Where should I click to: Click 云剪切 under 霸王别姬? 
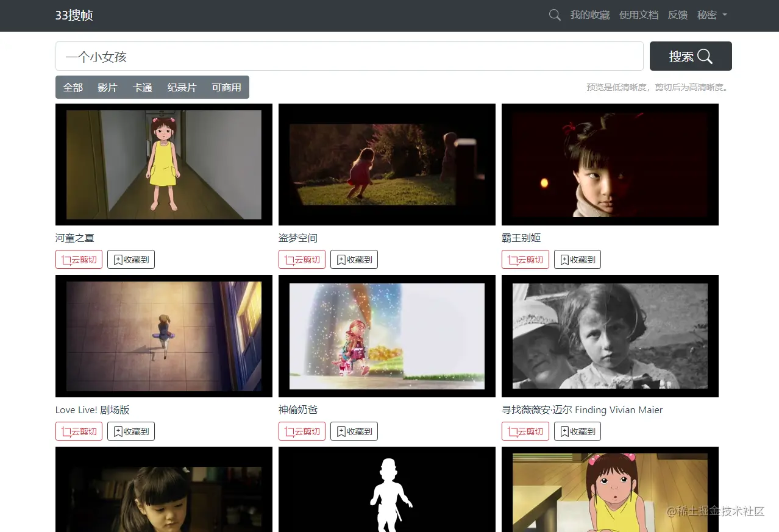click(x=525, y=260)
